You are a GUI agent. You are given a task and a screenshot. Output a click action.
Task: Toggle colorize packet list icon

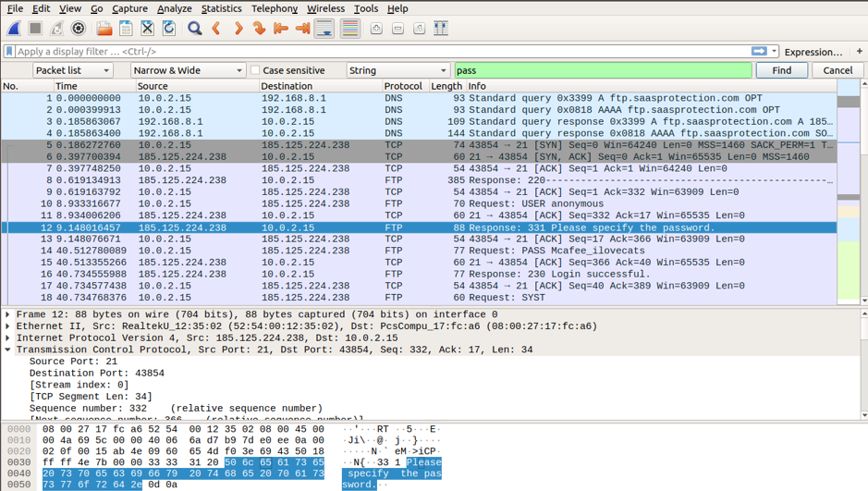(x=349, y=29)
